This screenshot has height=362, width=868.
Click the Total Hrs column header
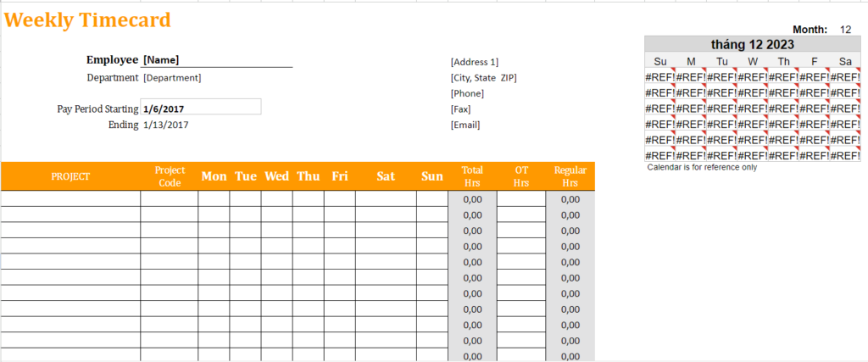(472, 176)
